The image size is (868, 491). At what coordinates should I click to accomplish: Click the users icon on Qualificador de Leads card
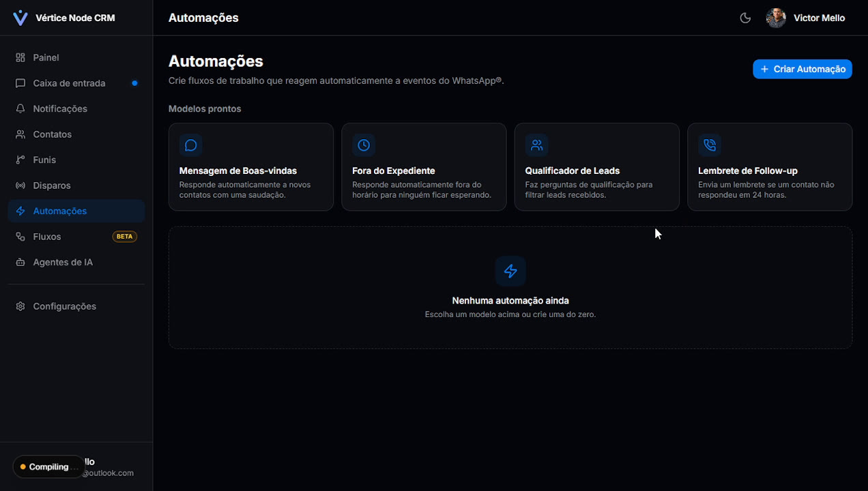click(x=537, y=145)
